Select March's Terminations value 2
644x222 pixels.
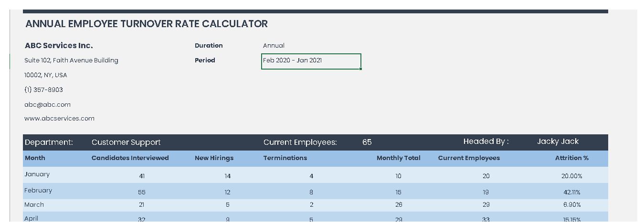[x=311, y=205]
